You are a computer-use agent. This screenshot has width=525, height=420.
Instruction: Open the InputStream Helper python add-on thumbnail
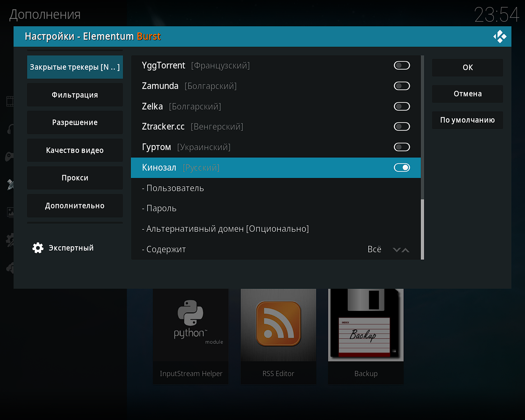point(191,325)
